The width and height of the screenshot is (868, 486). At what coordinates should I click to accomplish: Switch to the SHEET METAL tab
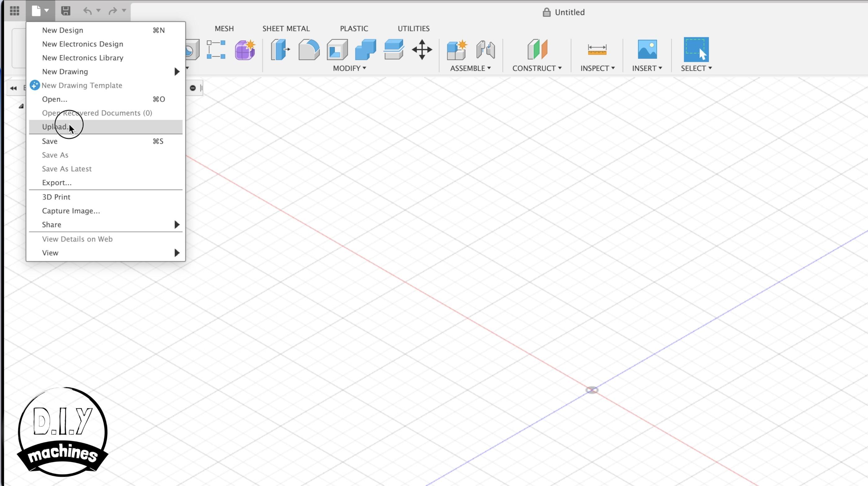point(286,28)
